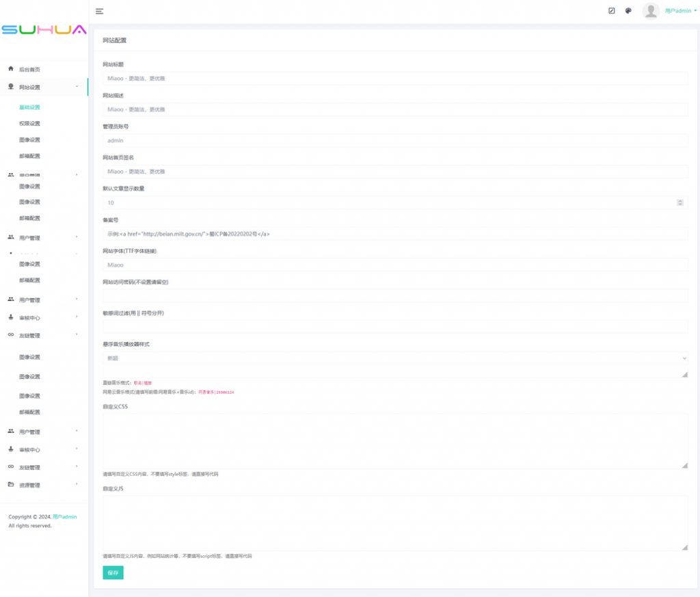Open the theme color palette icon

pos(628,11)
